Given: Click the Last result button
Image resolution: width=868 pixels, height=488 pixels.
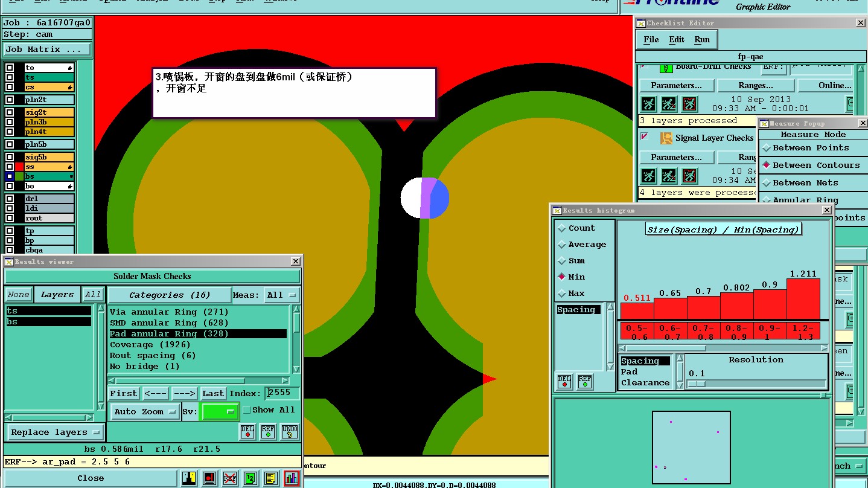Looking at the screenshot, I should click(x=213, y=394).
